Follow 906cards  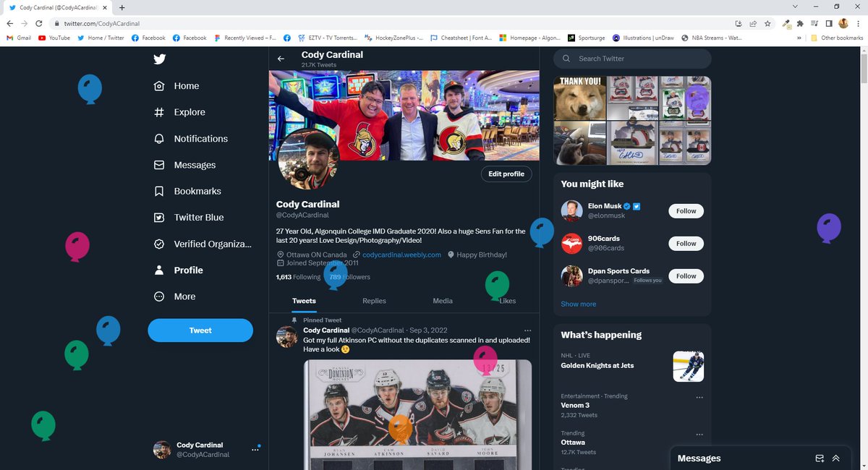click(x=686, y=244)
